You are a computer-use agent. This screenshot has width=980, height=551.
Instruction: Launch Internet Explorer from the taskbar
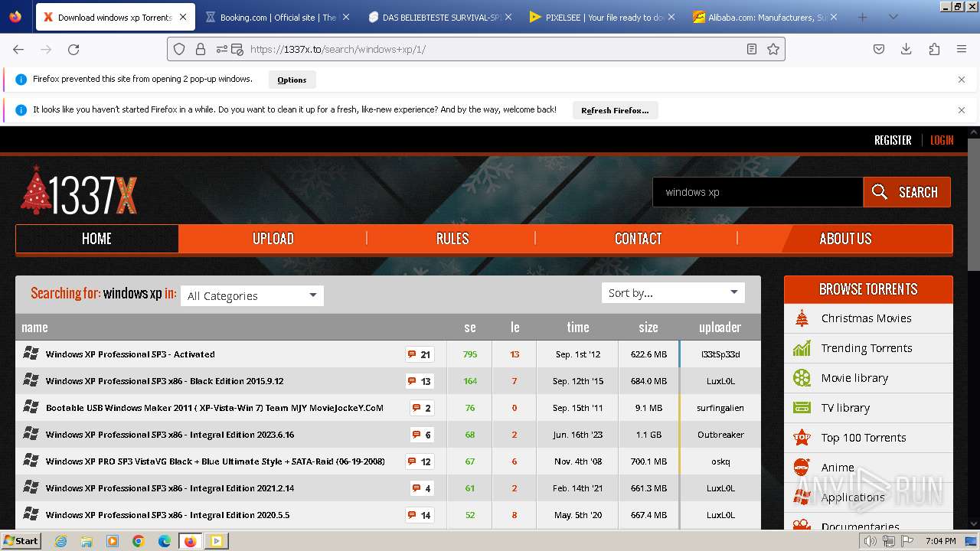[61, 541]
